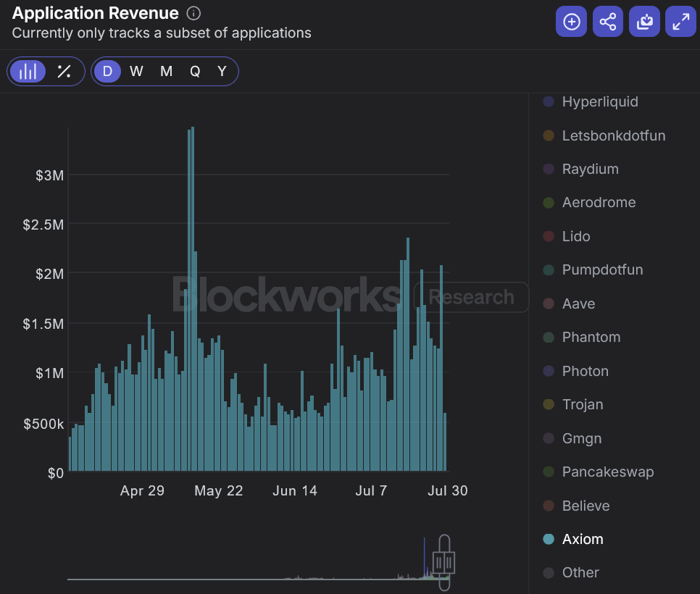Expand the chart to fullscreen
This screenshot has height=594, width=700.
tap(680, 21)
